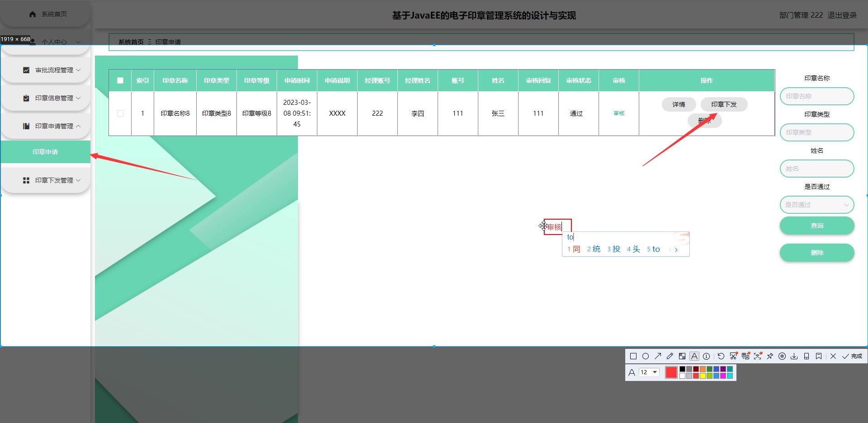Viewport: 868px width, 423px height.
Task: Expand the 印章信息管理 menu chevron
Action: click(78, 98)
